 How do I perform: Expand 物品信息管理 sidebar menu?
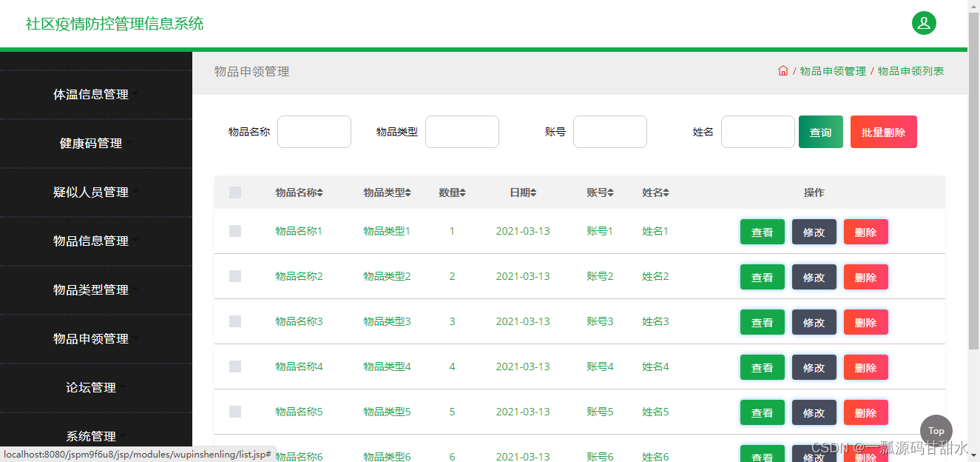[x=96, y=241]
